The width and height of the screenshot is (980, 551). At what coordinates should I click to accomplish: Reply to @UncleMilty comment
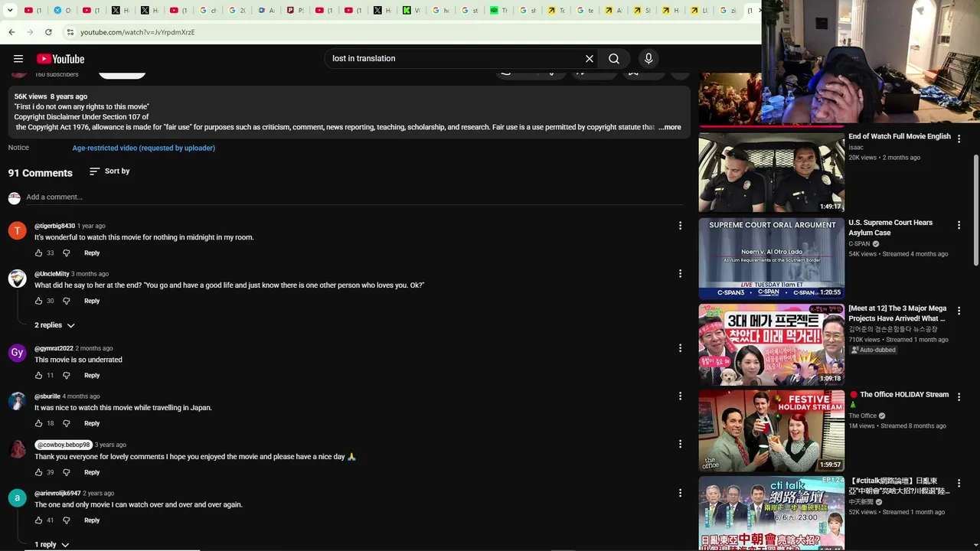(92, 302)
